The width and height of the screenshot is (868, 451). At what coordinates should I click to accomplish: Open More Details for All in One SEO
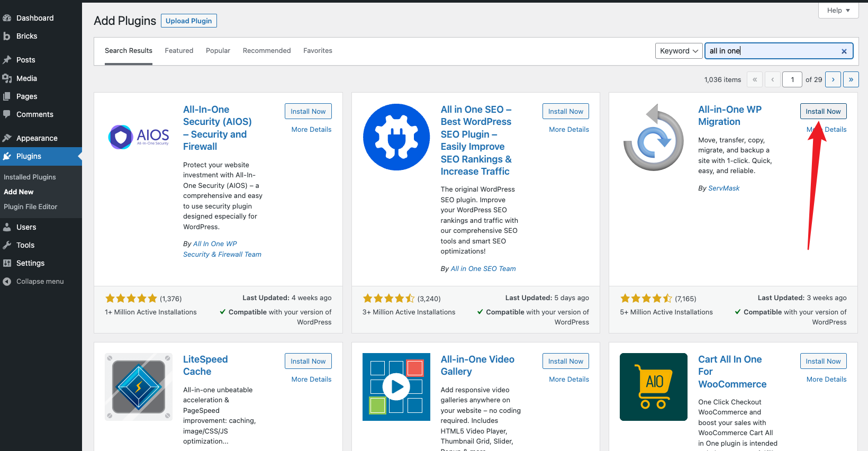pyautogui.click(x=568, y=129)
